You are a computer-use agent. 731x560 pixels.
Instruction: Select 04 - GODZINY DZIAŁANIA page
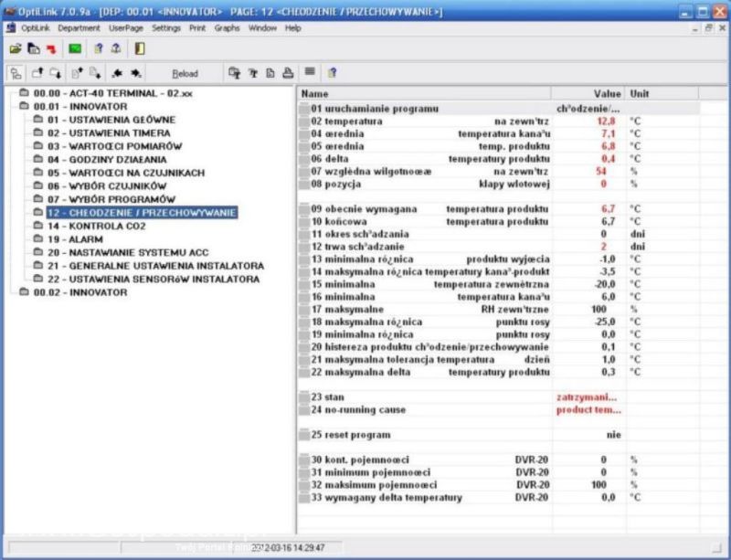pyautogui.click(x=107, y=160)
